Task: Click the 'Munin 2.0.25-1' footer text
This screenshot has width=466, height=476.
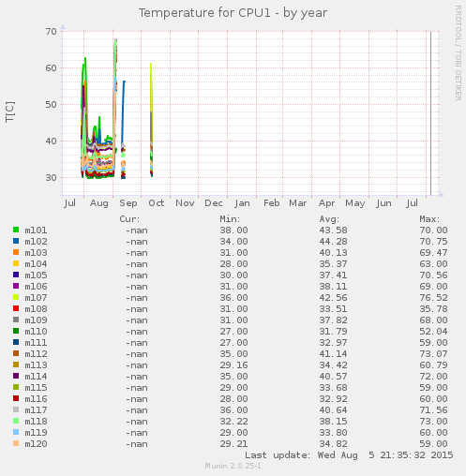Action: click(x=233, y=466)
